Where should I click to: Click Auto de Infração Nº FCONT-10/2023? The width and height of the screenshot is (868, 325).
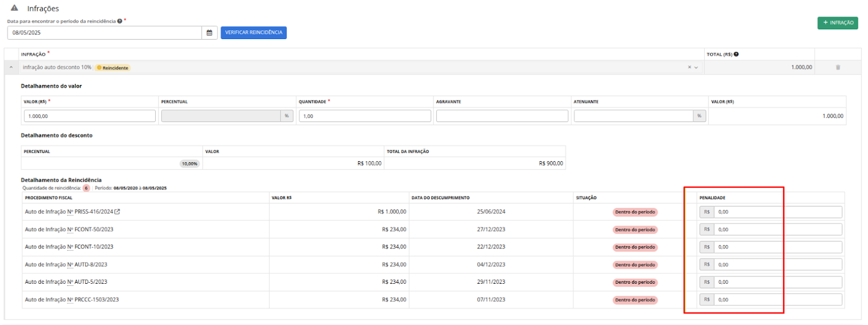pos(69,247)
